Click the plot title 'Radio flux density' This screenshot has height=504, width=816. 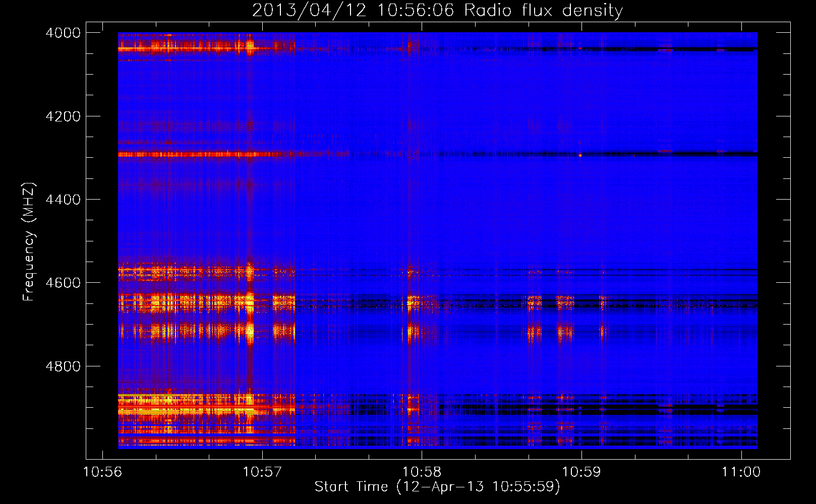coord(543,11)
